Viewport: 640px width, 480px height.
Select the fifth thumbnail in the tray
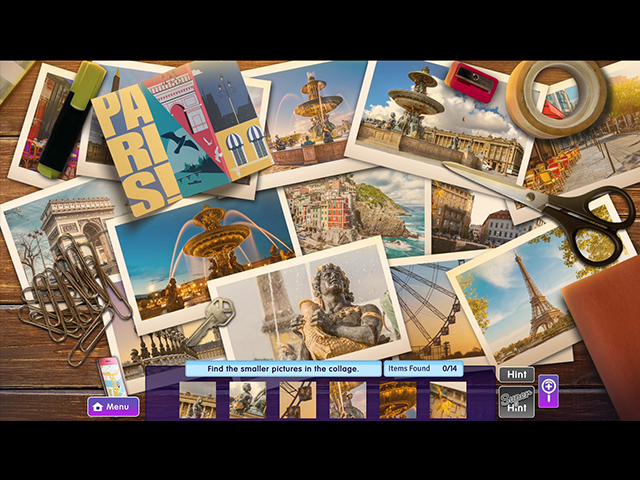tap(398, 400)
